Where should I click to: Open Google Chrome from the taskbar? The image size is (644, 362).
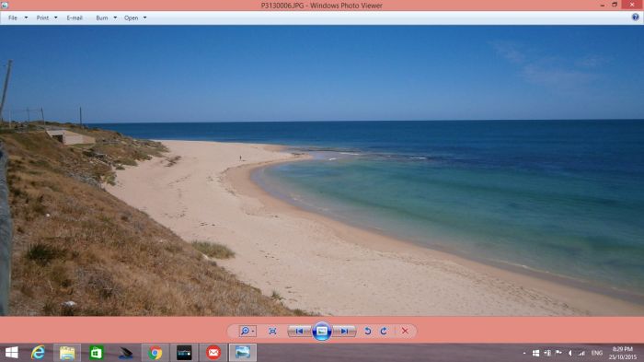pyautogui.click(x=155, y=353)
